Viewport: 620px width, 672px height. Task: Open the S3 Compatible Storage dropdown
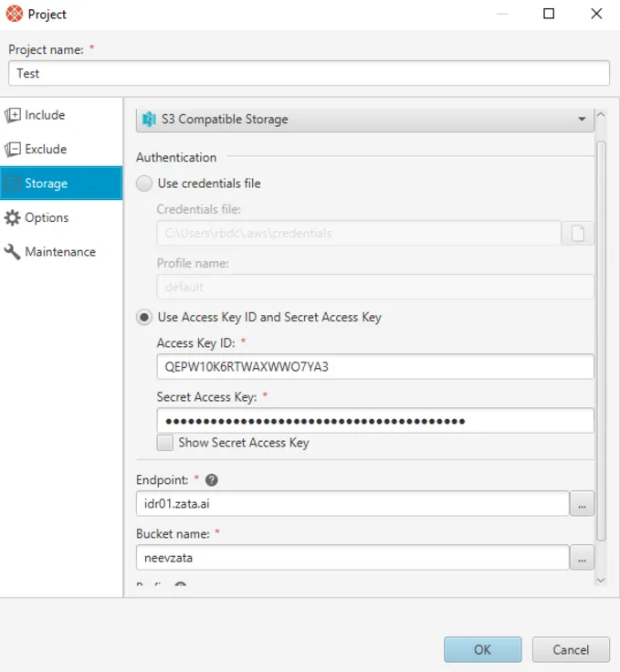[365, 120]
